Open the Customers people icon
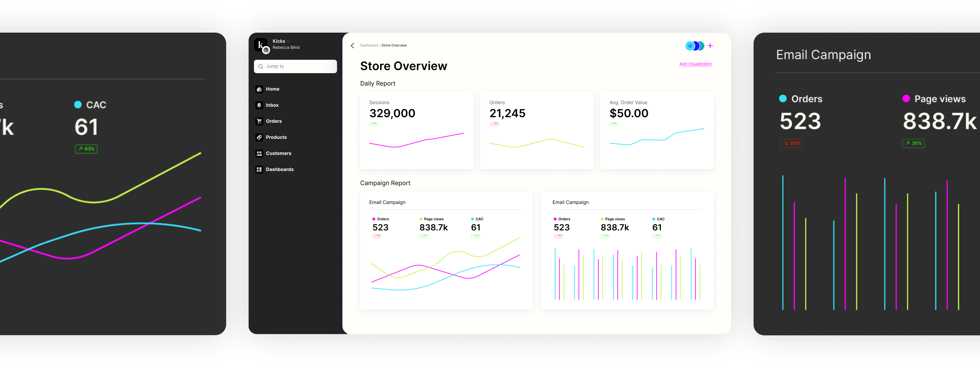980x368 pixels. coord(259,153)
